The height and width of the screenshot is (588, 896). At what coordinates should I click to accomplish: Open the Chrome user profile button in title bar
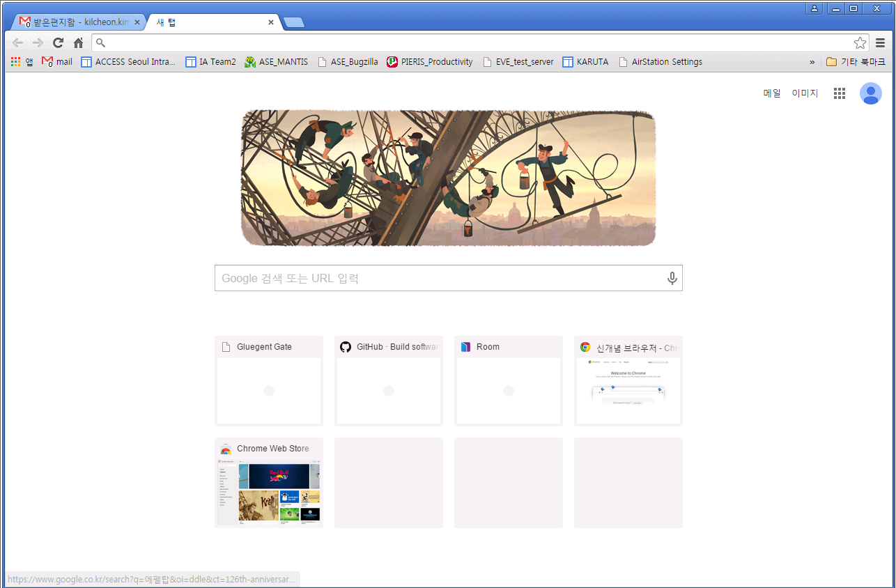pos(814,8)
